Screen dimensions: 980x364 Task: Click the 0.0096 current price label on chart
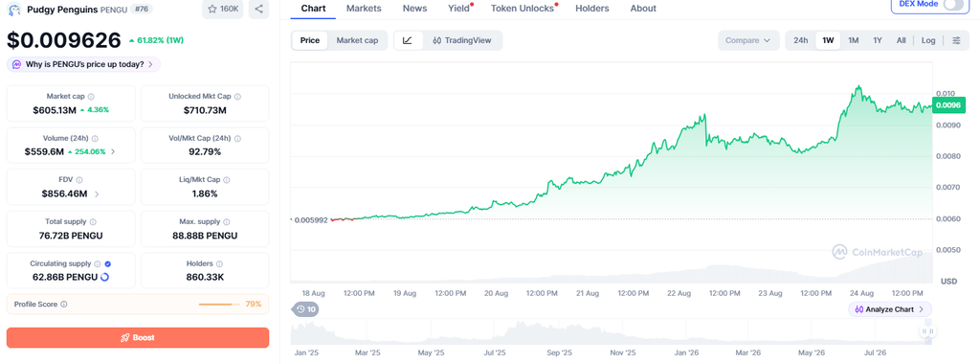pos(948,105)
